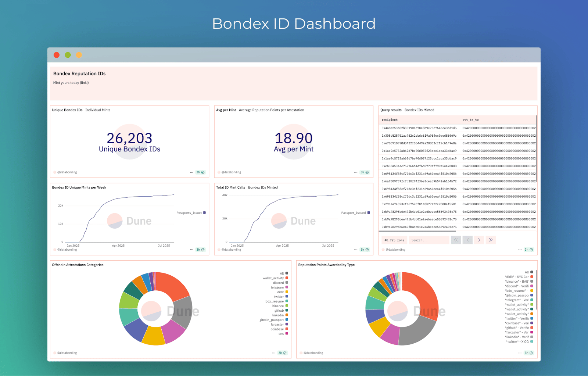Viewport: 588px width, 376px height.
Task: Click the 40,725 rows count label
Action: tap(394, 240)
